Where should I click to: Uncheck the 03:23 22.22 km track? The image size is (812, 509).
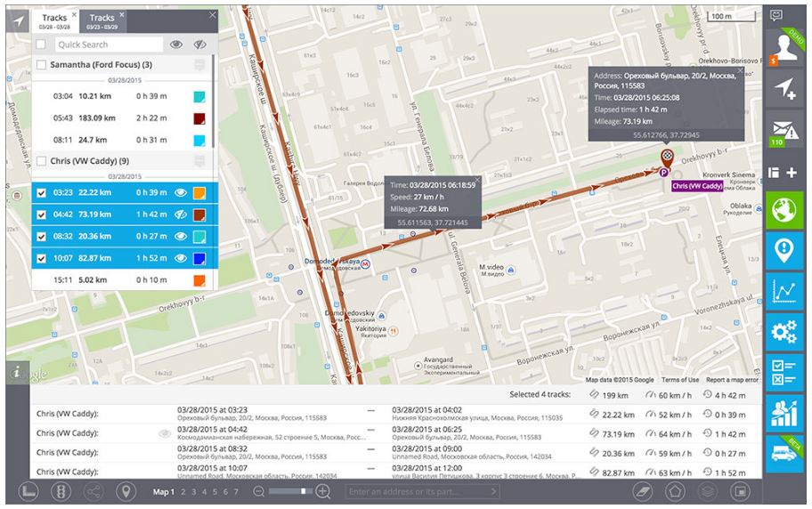pyautogui.click(x=42, y=192)
